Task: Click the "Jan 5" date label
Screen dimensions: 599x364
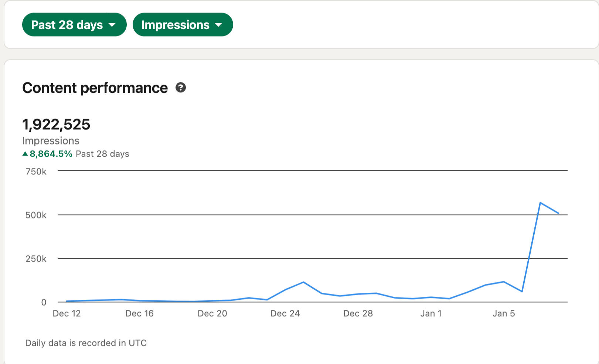Action: click(504, 313)
